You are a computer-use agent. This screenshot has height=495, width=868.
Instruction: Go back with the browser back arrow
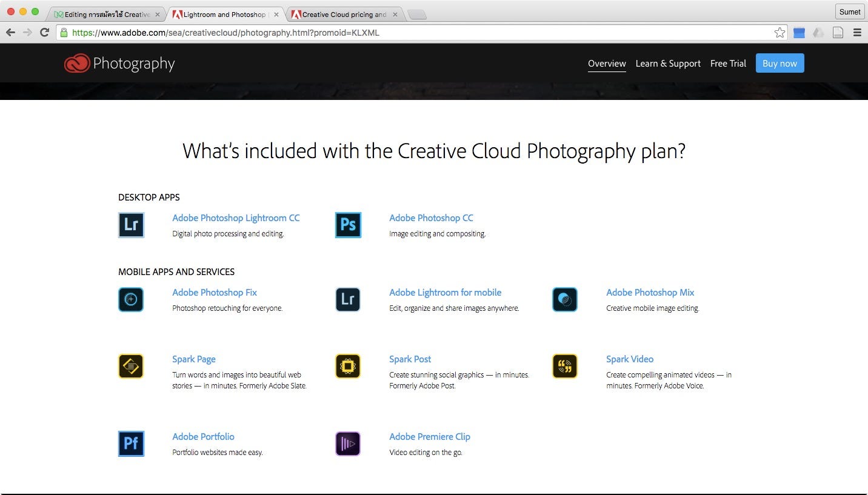(10, 33)
